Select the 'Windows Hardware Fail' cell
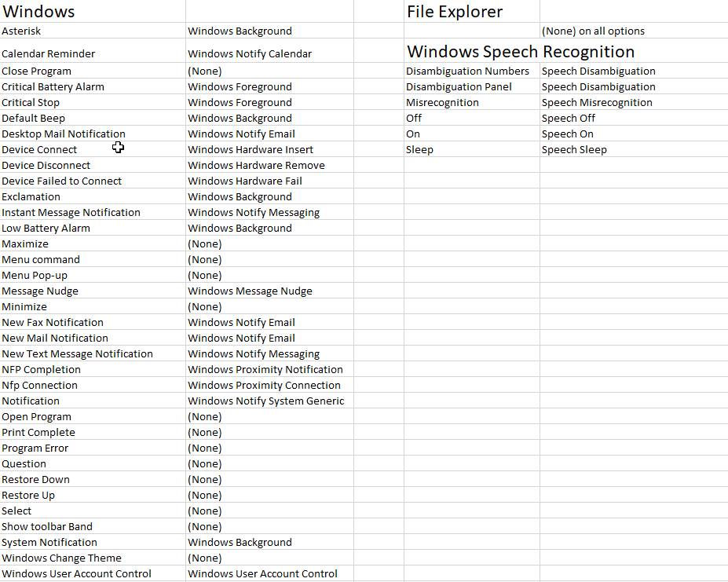Viewport: 728px width, 582px height. pyautogui.click(x=269, y=181)
